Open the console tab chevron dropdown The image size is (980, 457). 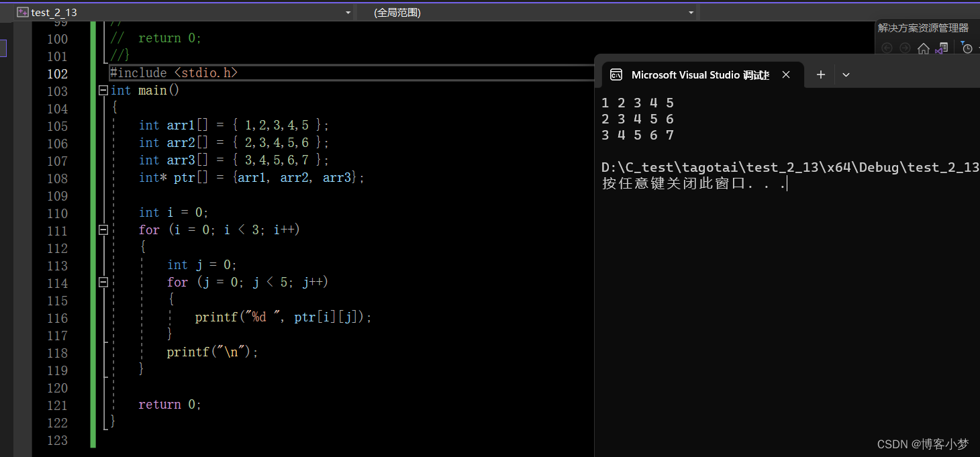[846, 74]
